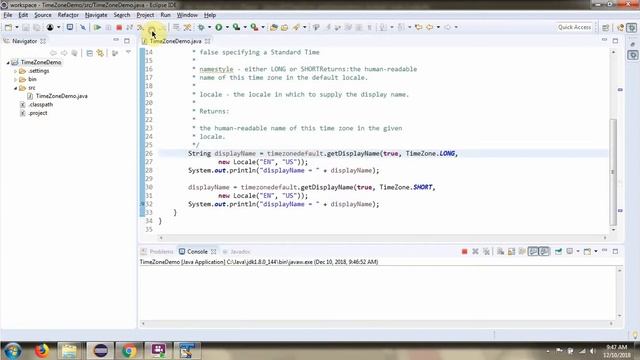This screenshot has width=640, height=360.
Task: Minimize the Navigator view
Action: 116,41
